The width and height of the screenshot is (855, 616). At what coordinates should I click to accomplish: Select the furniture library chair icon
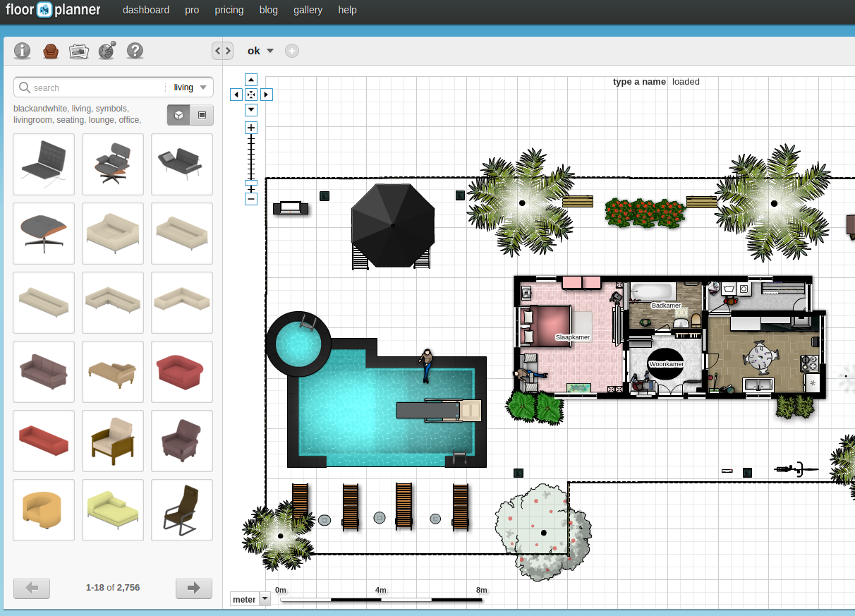(50, 50)
